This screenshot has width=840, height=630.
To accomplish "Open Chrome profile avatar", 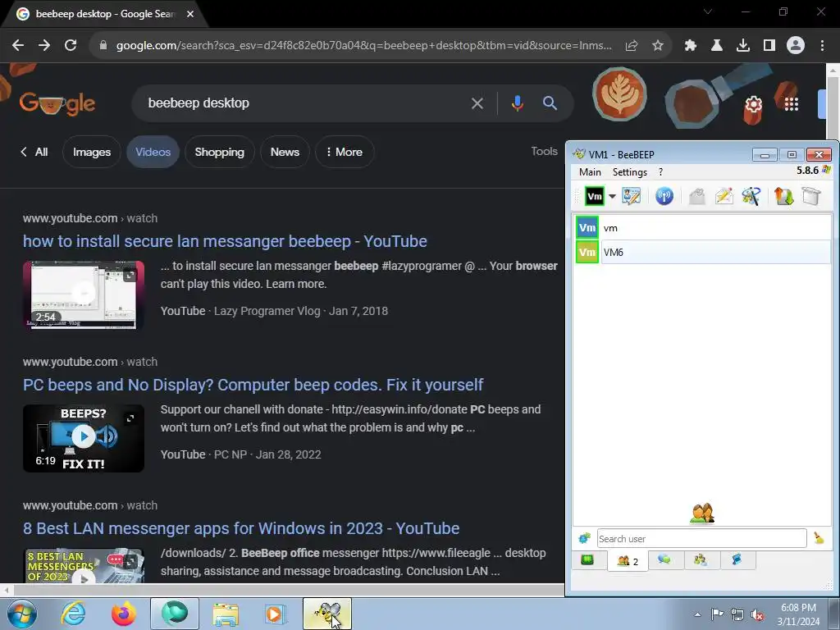I will pyautogui.click(x=796, y=46).
